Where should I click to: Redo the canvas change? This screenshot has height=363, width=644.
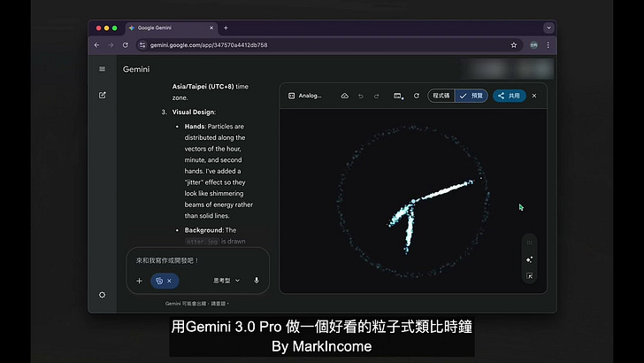pos(376,96)
